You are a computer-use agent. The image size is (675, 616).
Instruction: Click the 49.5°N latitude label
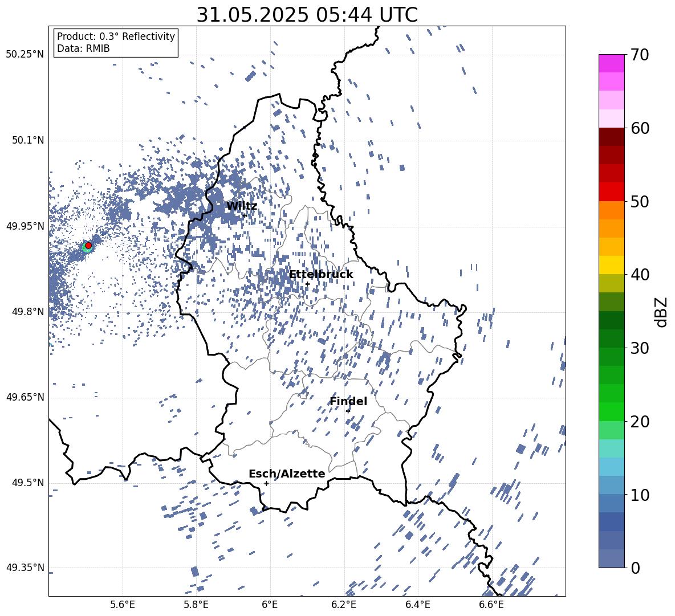[x=28, y=483]
